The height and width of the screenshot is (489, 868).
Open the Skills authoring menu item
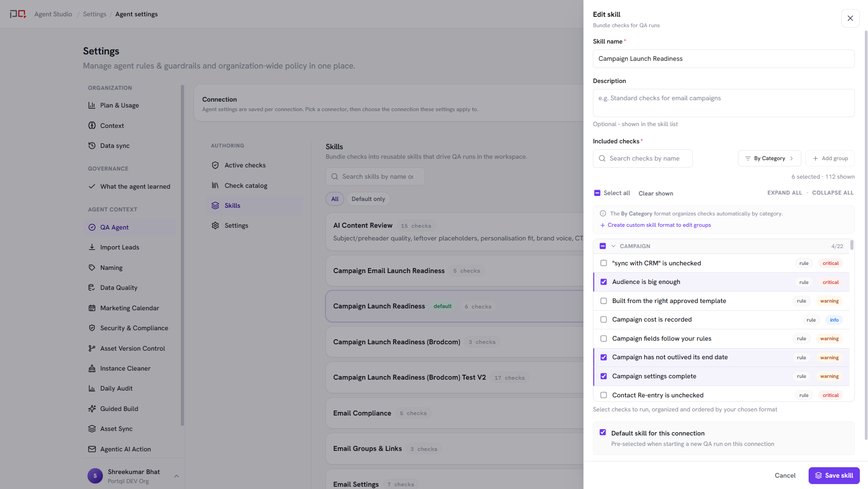tap(255, 205)
